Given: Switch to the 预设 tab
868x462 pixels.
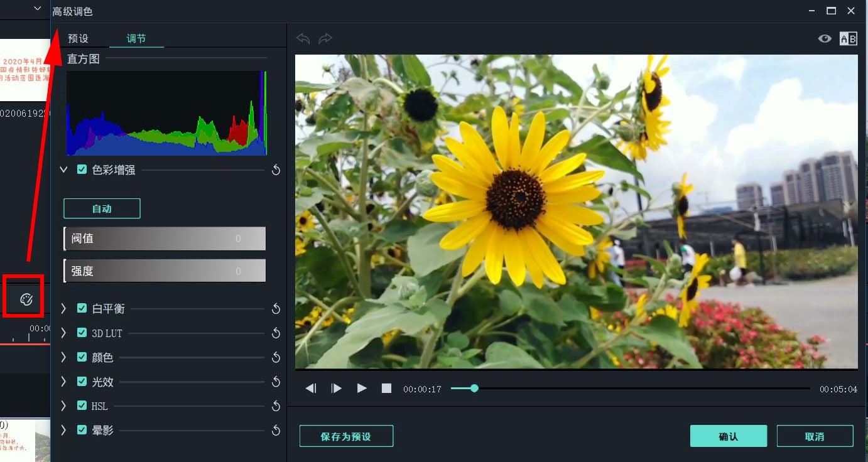Looking at the screenshot, I should point(79,39).
